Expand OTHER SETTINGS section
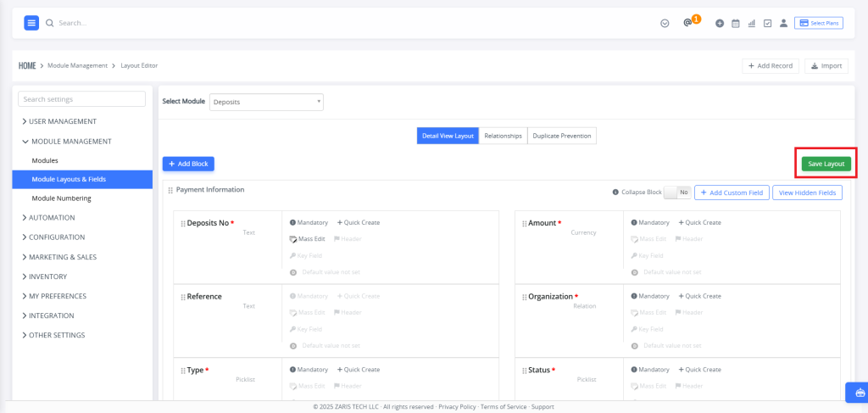 53,335
